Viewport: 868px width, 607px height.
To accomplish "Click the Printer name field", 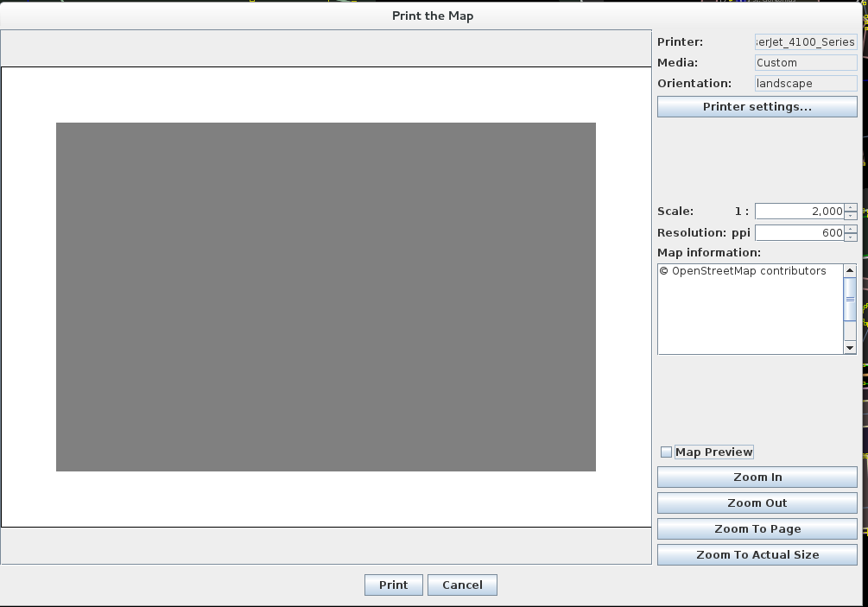I will click(806, 42).
